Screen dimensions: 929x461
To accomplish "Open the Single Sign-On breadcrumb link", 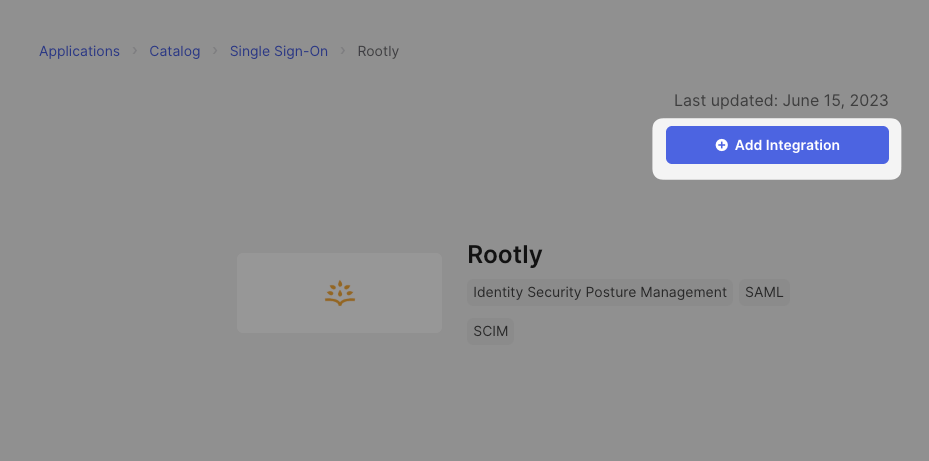I will click(x=279, y=52).
